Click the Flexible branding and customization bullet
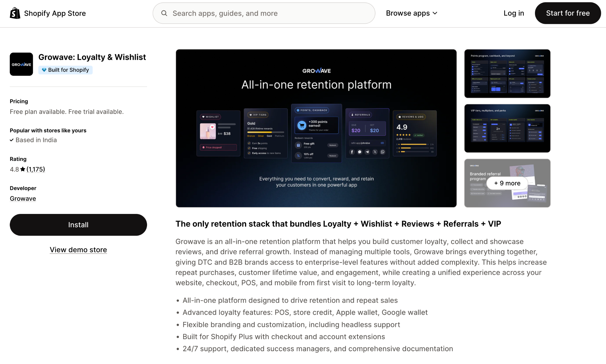This screenshot has width=606, height=364. point(291,325)
